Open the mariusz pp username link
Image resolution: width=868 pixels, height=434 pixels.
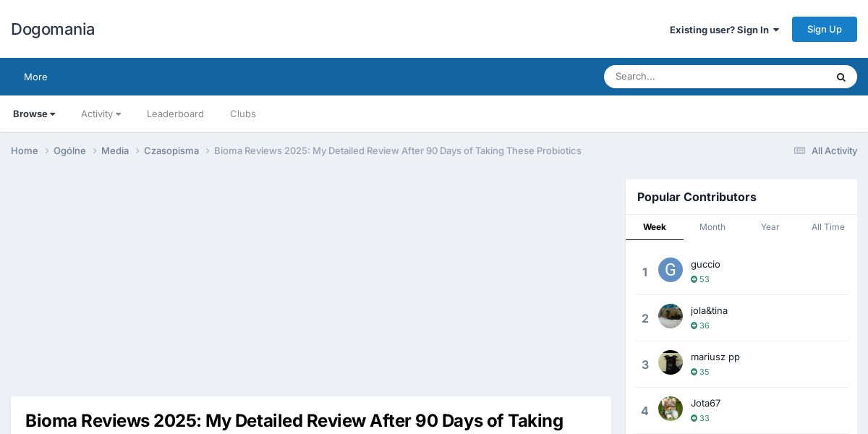pos(715,357)
